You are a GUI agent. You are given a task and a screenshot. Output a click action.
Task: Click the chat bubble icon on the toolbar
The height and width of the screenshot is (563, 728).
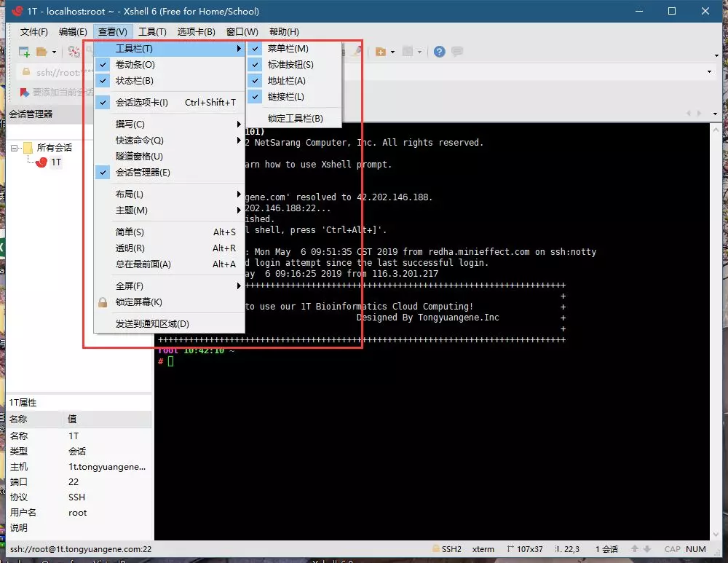[x=457, y=51]
